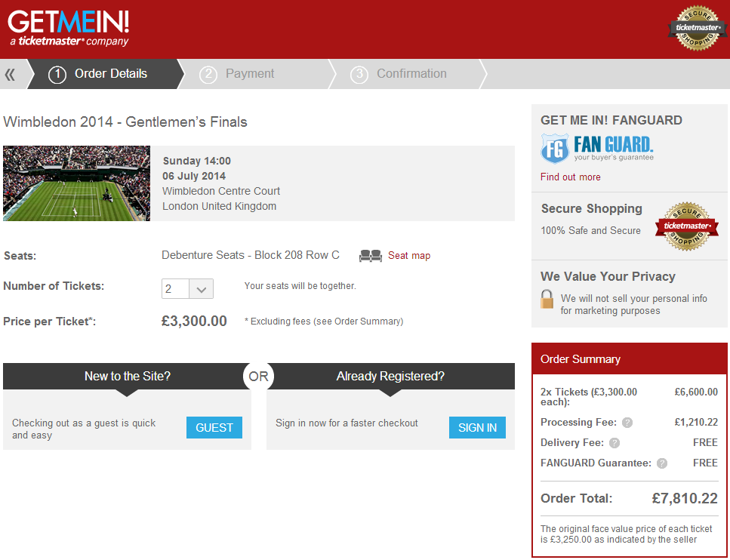730x560 pixels.
Task: Click the £3,300.00 price per ticket
Action: coord(194,322)
